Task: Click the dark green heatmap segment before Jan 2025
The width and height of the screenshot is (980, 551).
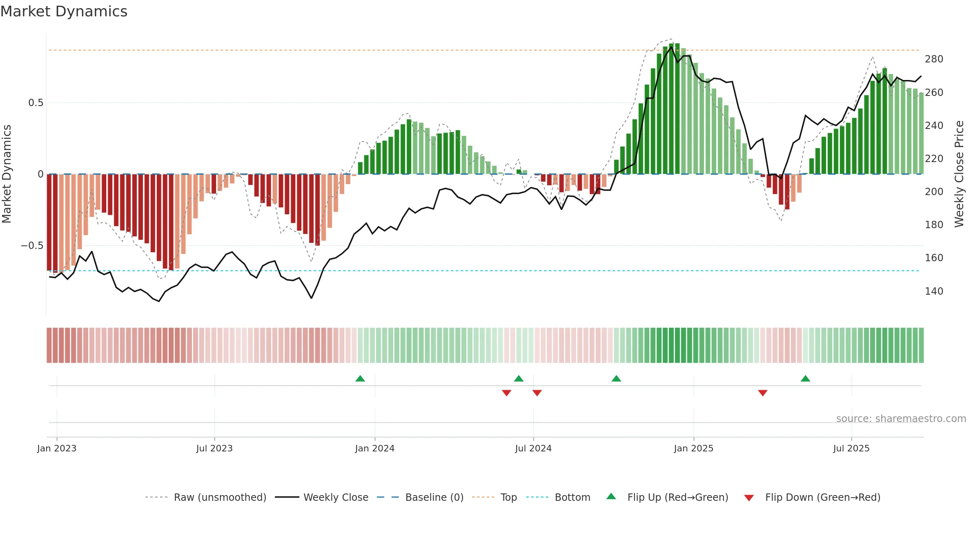Action: [x=677, y=345]
